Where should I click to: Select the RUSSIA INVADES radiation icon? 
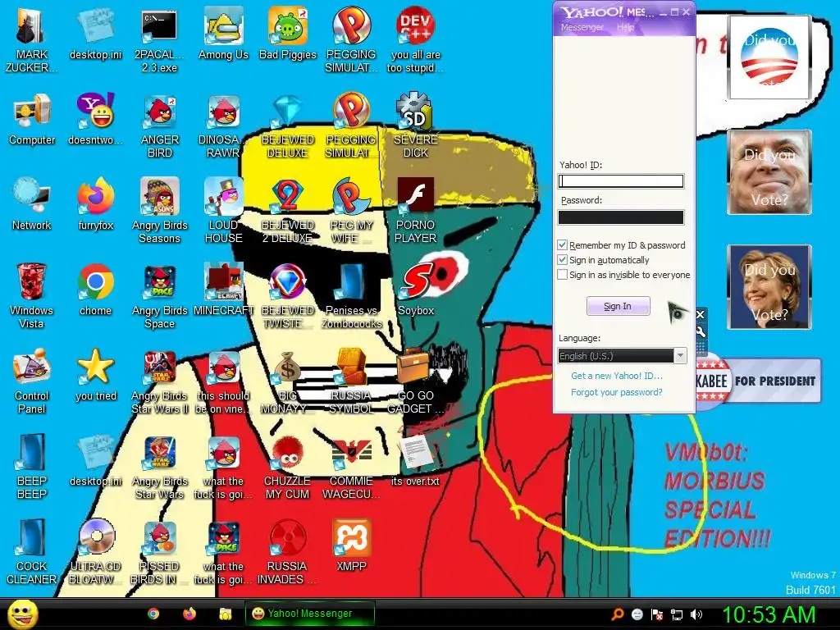[x=288, y=551]
